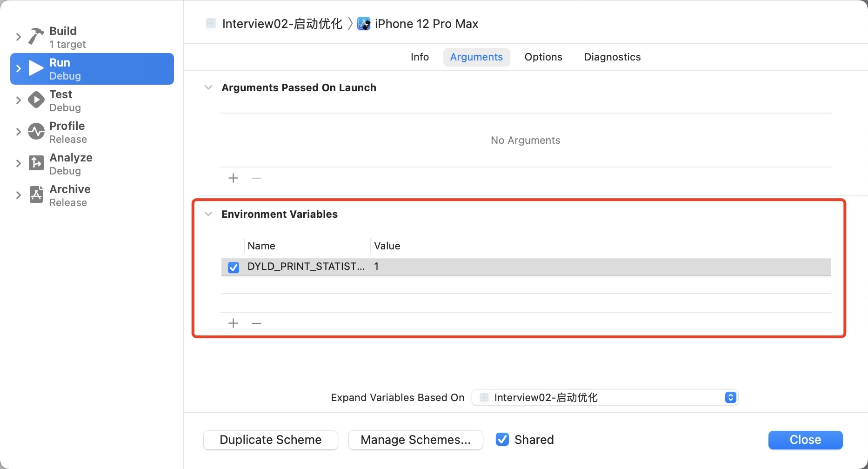This screenshot has height=469, width=868.
Task: Go to the Diagnostics tab
Action: click(x=612, y=57)
